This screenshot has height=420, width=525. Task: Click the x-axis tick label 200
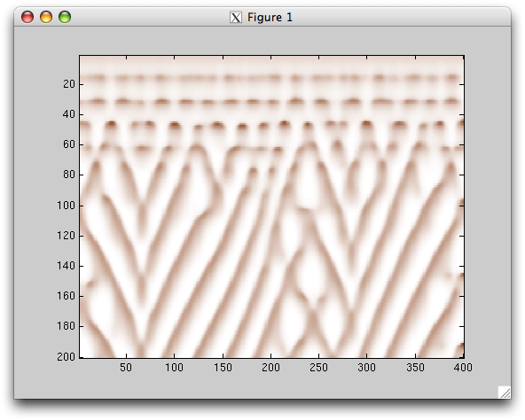pyautogui.click(x=270, y=368)
